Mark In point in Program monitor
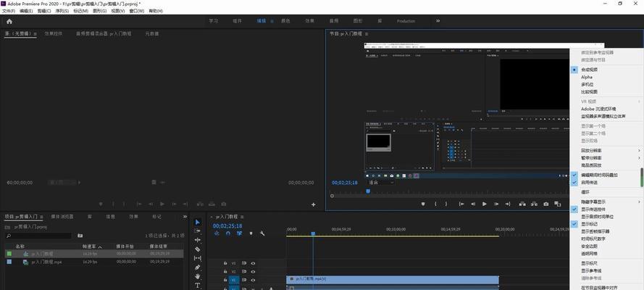 point(435,204)
